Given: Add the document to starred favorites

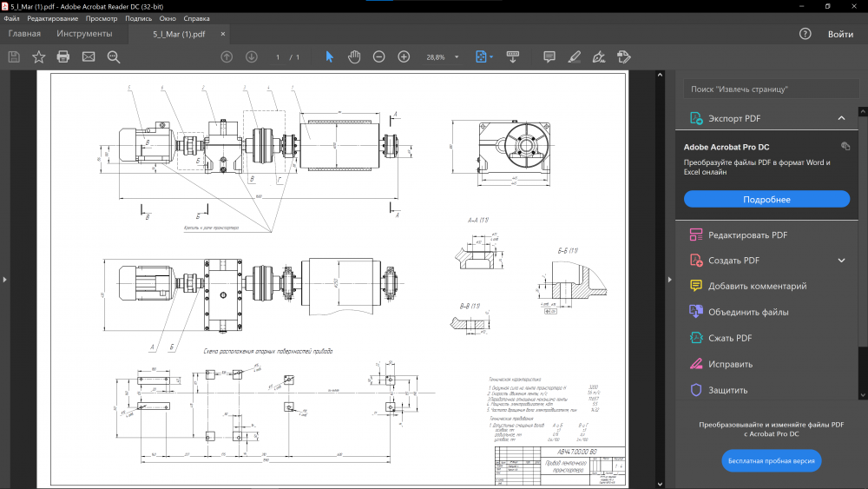Looking at the screenshot, I should (38, 56).
